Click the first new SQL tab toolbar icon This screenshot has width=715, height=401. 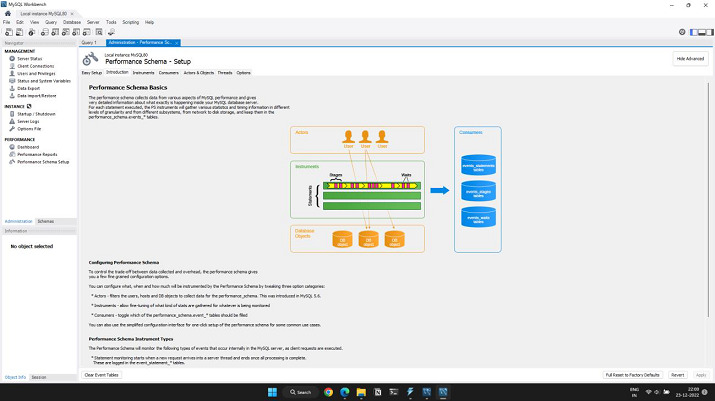(7, 31)
